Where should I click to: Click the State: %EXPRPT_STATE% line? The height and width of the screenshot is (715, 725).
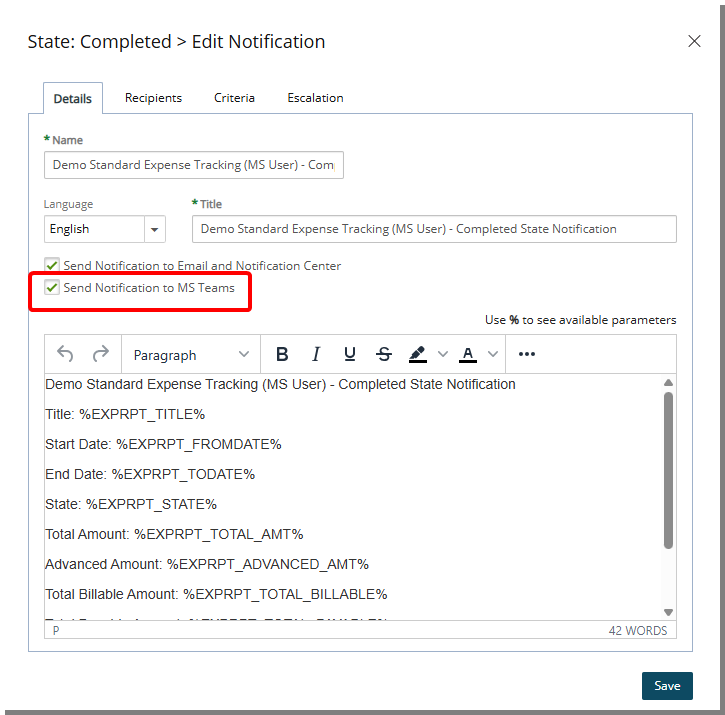[x=131, y=504]
